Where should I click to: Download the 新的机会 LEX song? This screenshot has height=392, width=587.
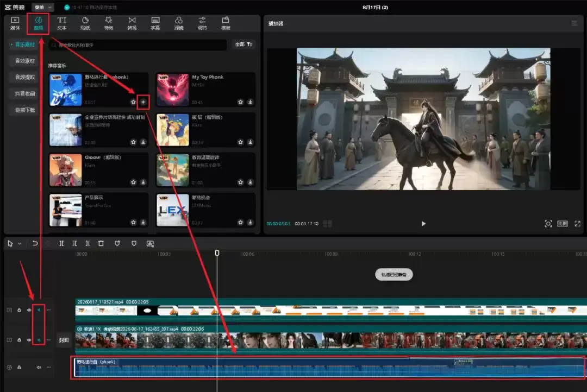coord(250,222)
